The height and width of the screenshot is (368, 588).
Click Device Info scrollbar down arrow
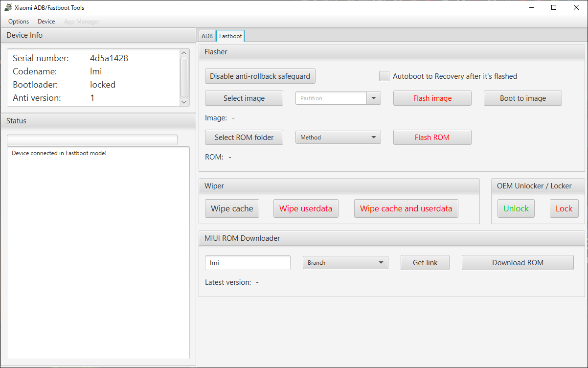click(x=184, y=102)
